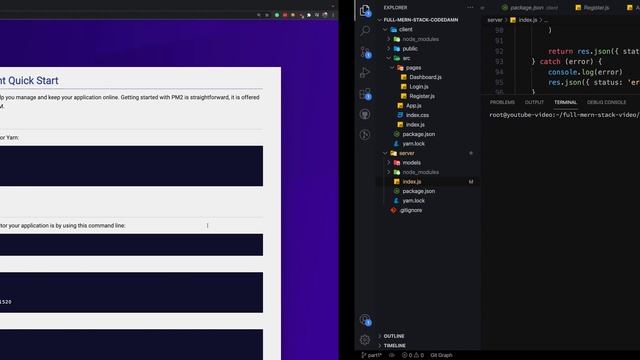Click the sync icon in status bar
This screenshot has height=360, width=640.
[x=392, y=355]
